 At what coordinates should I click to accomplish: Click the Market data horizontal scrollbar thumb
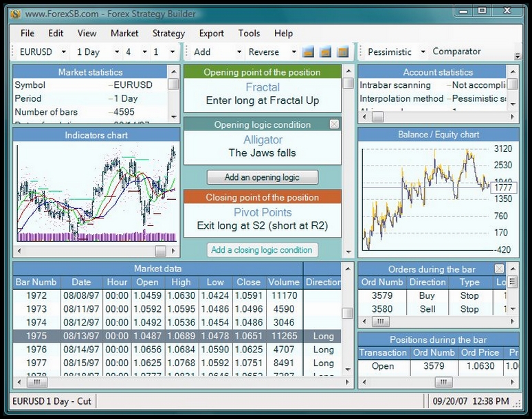pos(37,383)
